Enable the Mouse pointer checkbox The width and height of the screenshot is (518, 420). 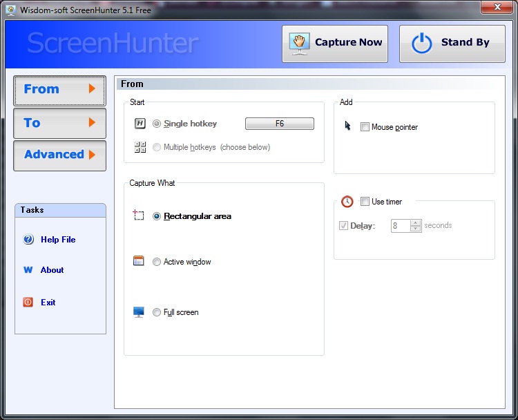pyautogui.click(x=365, y=127)
